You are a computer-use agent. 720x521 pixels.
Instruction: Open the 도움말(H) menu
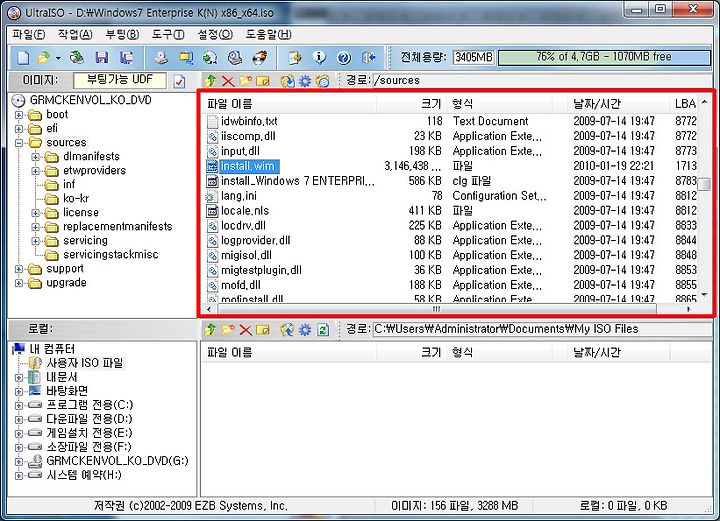tap(268, 34)
